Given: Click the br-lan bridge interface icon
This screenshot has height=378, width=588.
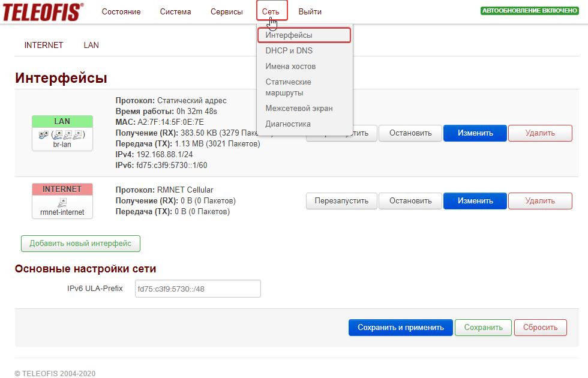Looking at the screenshot, I should (x=62, y=134).
